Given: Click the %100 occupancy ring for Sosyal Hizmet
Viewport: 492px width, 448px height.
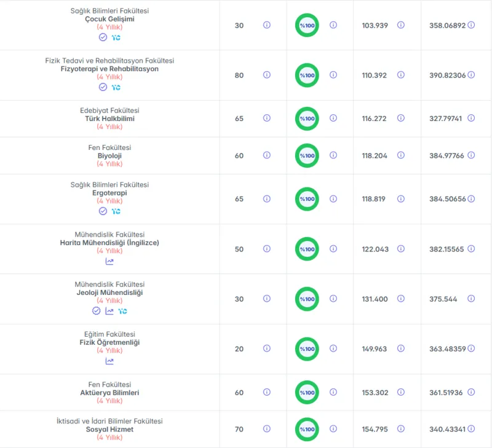Looking at the screenshot, I should click(x=307, y=429).
